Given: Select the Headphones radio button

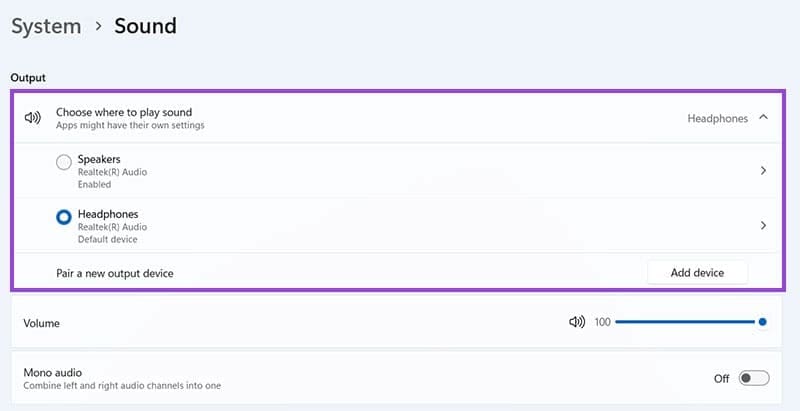Looking at the screenshot, I should coord(64,217).
